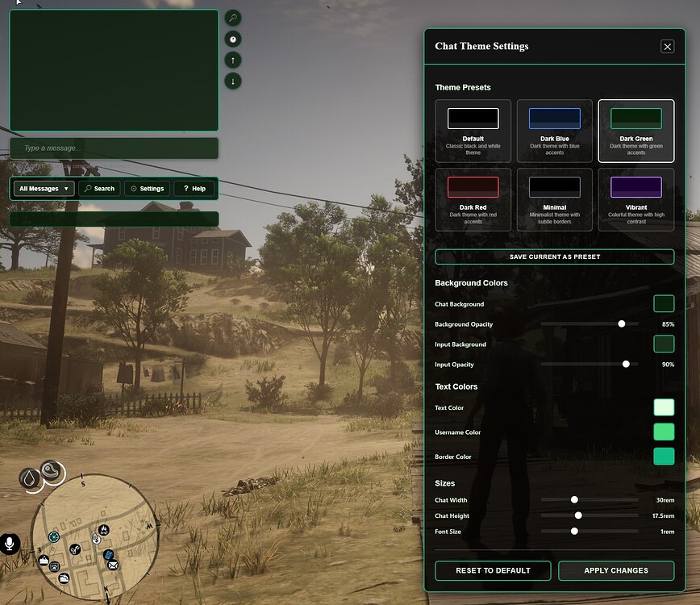Open the Border Color swatch

[664, 457]
